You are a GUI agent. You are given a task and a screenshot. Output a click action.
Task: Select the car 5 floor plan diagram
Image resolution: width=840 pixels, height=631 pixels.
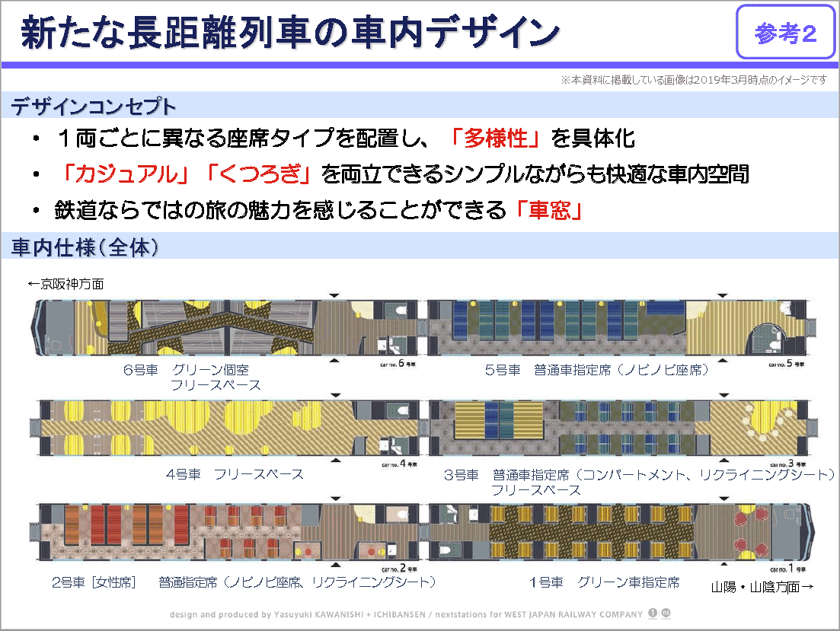tap(621, 328)
